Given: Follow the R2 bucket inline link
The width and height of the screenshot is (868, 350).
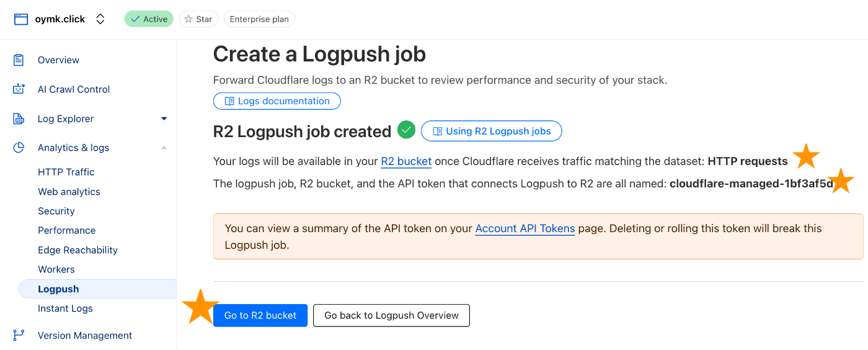Looking at the screenshot, I should (406, 161).
